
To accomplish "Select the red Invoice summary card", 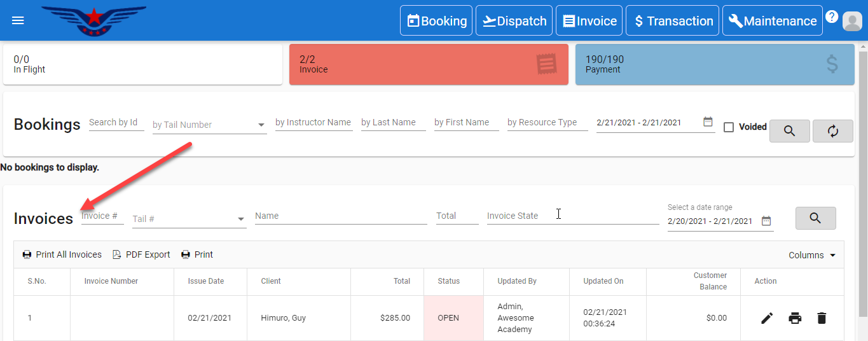I will (429, 64).
